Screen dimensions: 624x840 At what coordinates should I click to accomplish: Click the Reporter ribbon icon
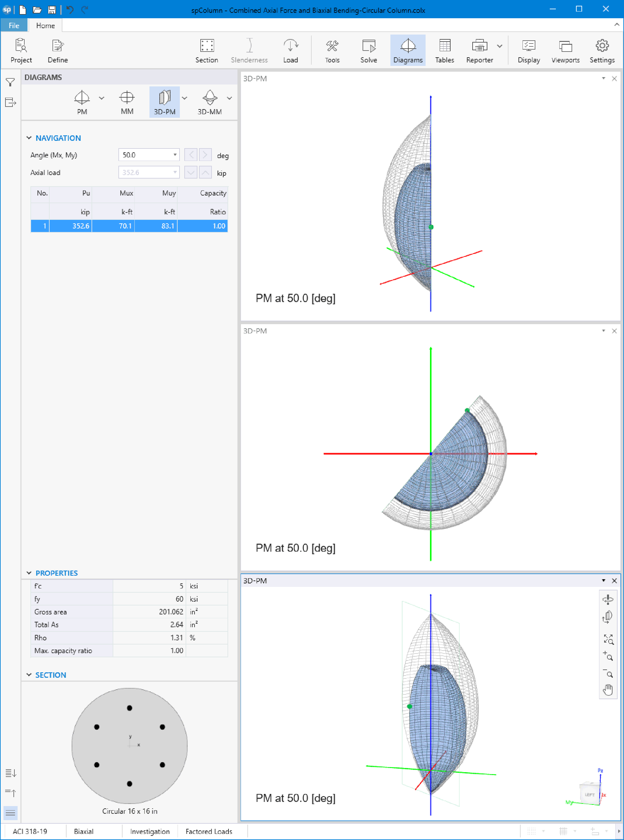[479, 51]
